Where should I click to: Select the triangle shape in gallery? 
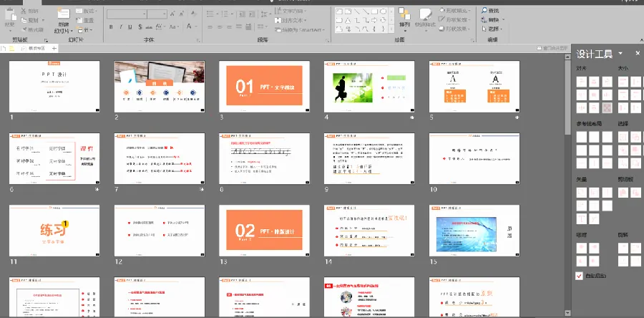[x=348, y=20]
